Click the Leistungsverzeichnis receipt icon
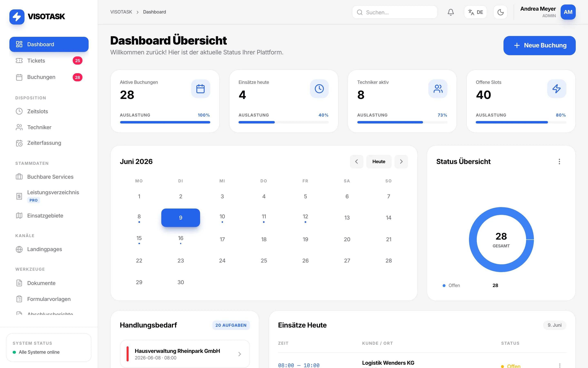This screenshot has width=588, height=368. pyautogui.click(x=19, y=196)
